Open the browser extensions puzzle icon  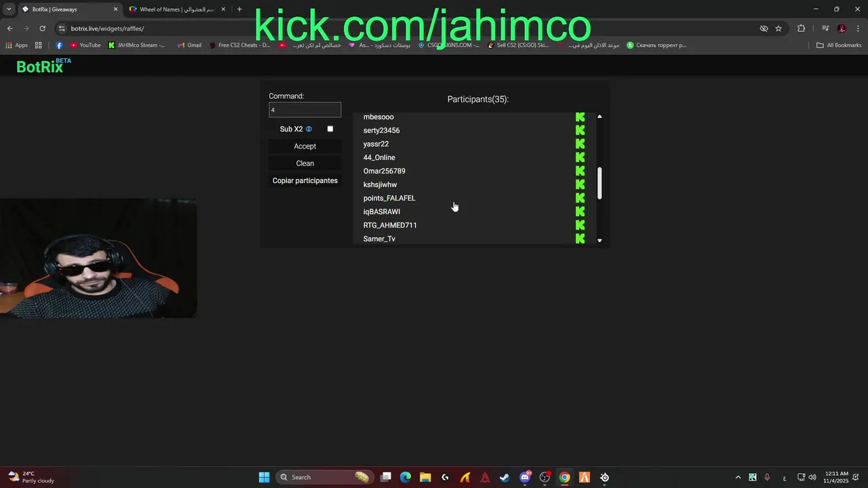click(802, 28)
